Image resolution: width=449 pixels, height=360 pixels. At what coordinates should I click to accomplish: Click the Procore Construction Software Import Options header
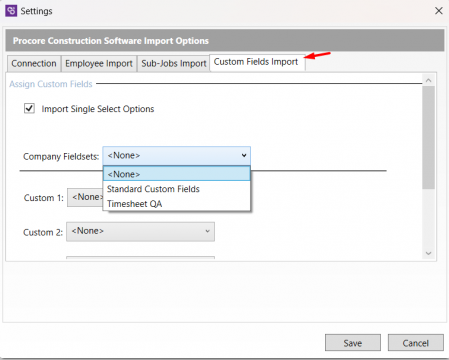225,41
